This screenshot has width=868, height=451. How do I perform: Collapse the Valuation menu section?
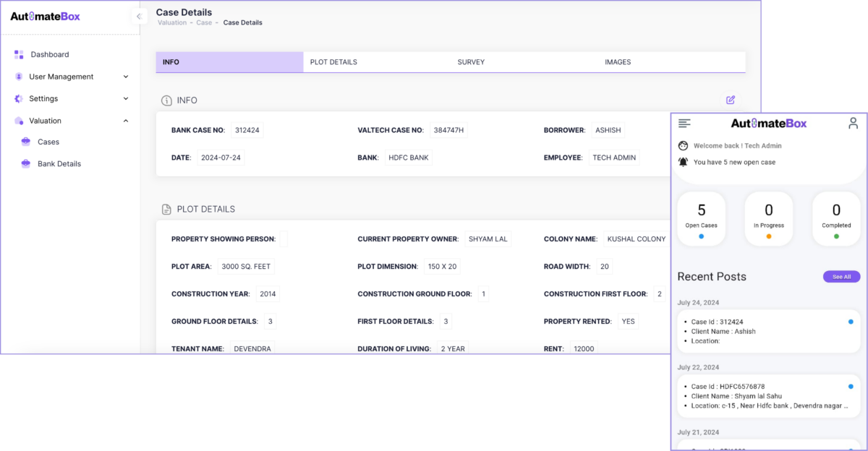pos(126,121)
